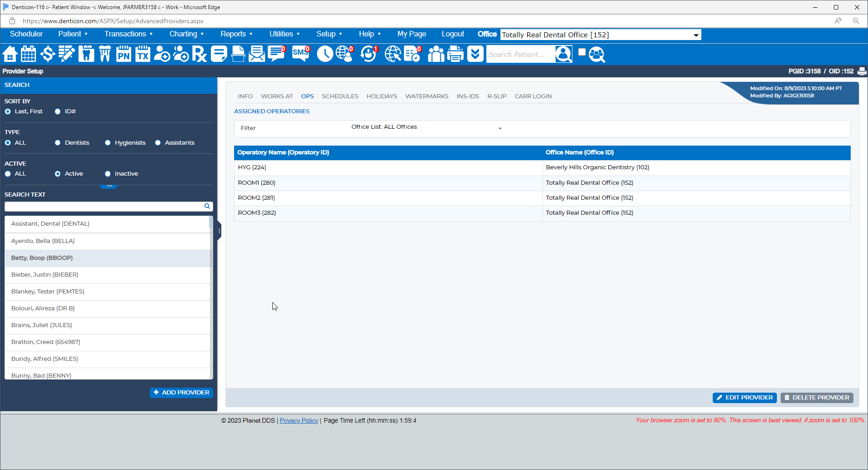868x470 pixels.
Task: Click the SMS messaging icon
Action: click(x=300, y=54)
